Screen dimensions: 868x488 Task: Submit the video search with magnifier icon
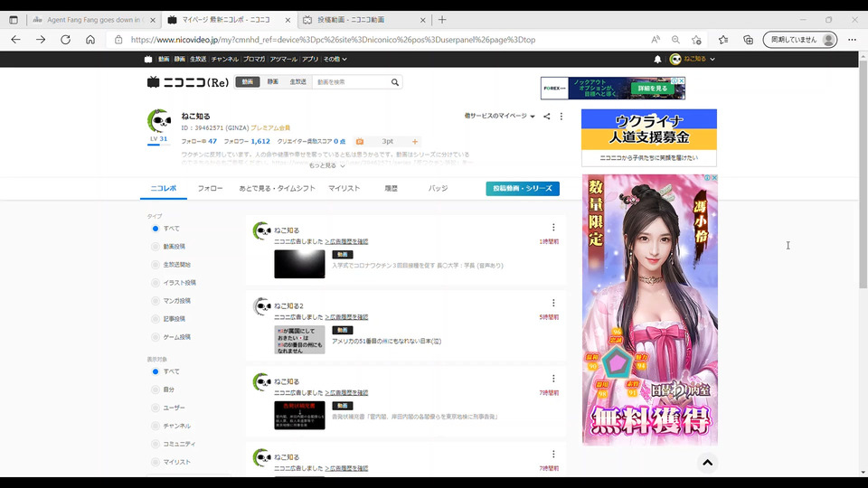click(395, 82)
